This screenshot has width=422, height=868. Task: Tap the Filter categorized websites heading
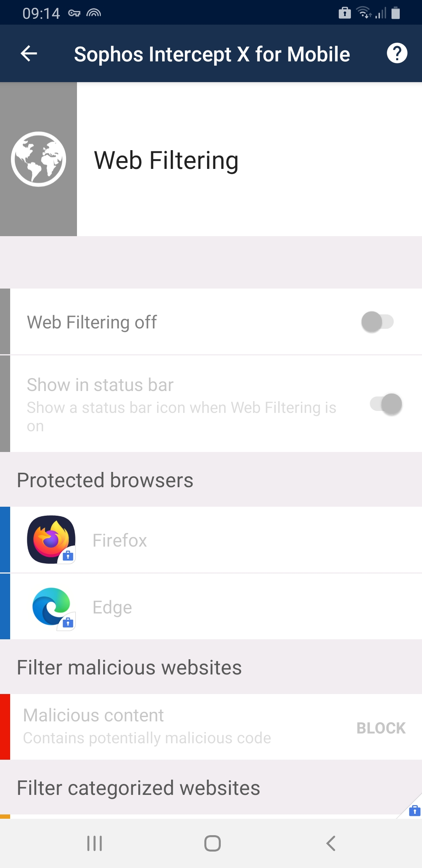pyautogui.click(x=138, y=788)
